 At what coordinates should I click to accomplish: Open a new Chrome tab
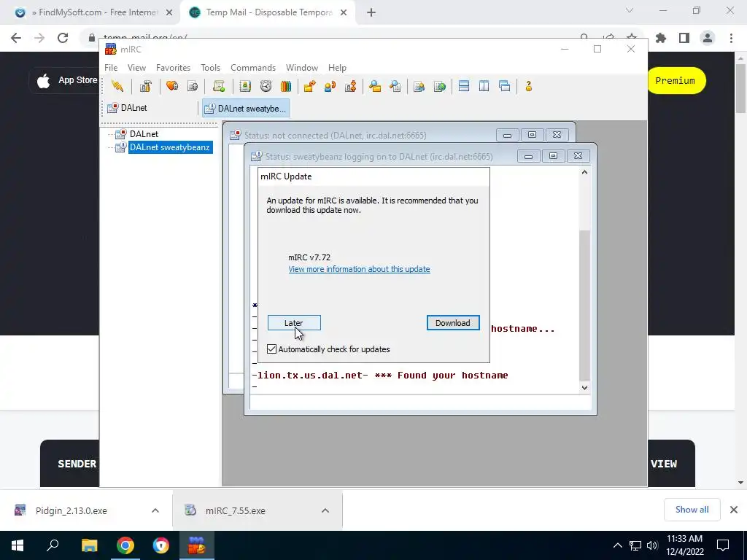pos(371,13)
